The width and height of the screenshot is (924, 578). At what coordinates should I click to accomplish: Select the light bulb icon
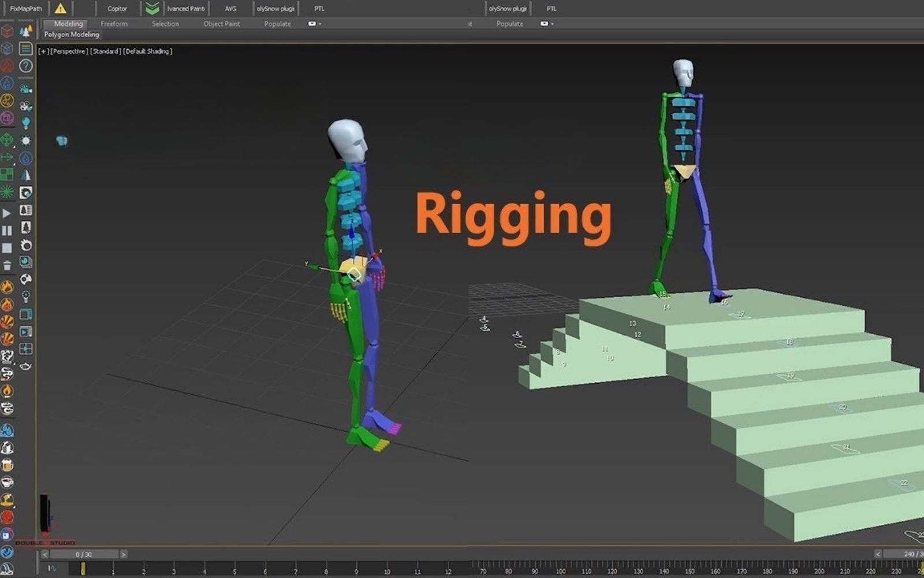click(x=25, y=123)
